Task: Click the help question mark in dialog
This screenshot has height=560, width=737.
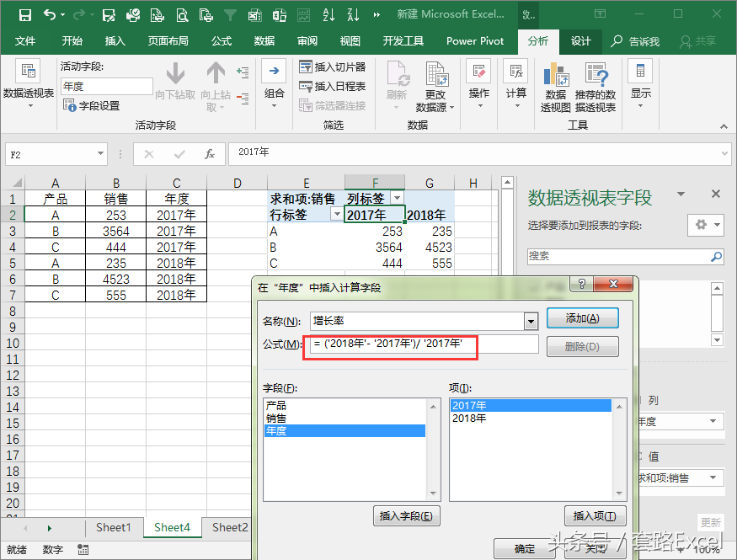Action: click(582, 284)
